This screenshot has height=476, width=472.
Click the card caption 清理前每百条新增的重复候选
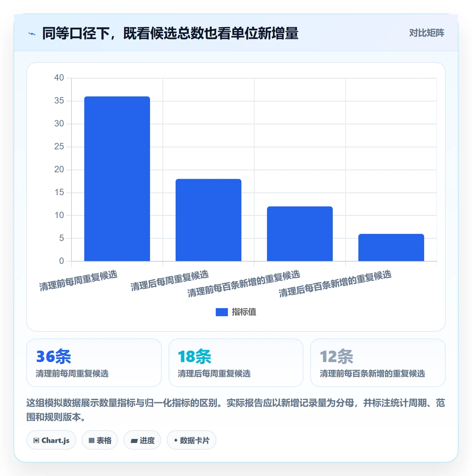tap(372, 374)
